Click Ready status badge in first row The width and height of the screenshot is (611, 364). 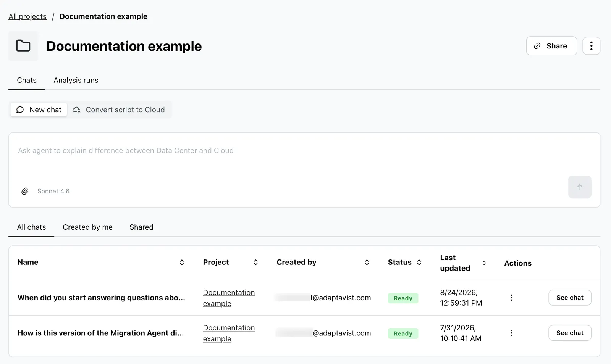pyautogui.click(x=403, y=298)
